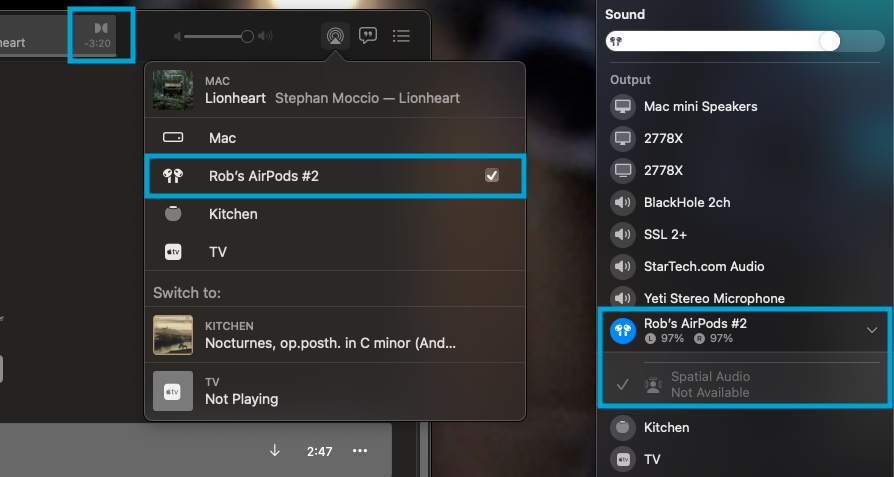This screenshot has height=477, width=894.
Task: Choose Mac mini Speakers output
Action: point(745,107)
